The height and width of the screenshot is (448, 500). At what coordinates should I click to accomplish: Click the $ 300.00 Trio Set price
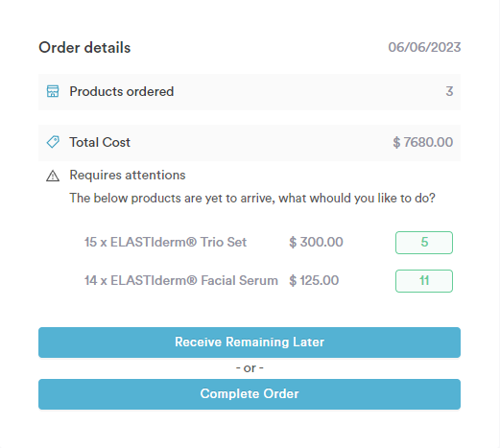click(316, 242)
